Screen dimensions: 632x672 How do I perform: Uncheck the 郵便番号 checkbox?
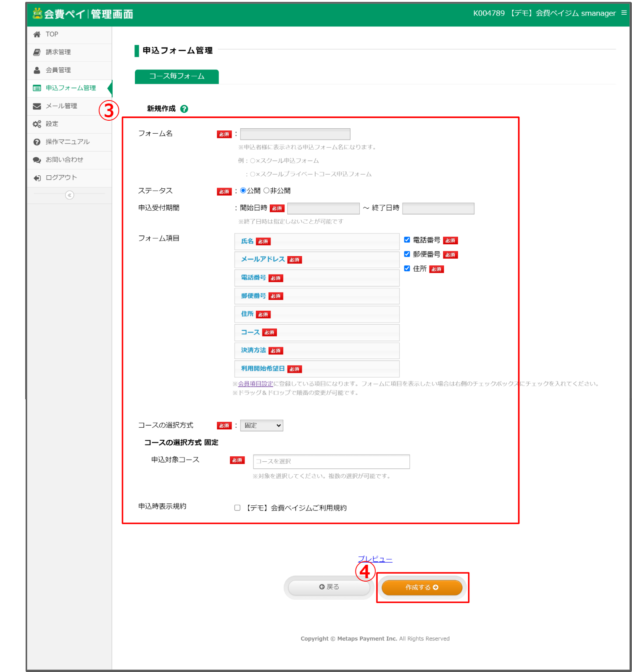[407, 254]
